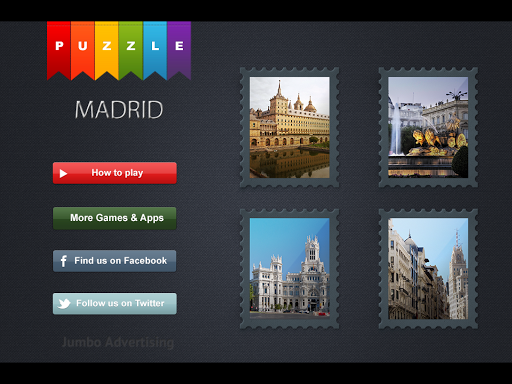Select the orange U ribbon banner
The width and height of the screenshot is (512, 384).
83,50
